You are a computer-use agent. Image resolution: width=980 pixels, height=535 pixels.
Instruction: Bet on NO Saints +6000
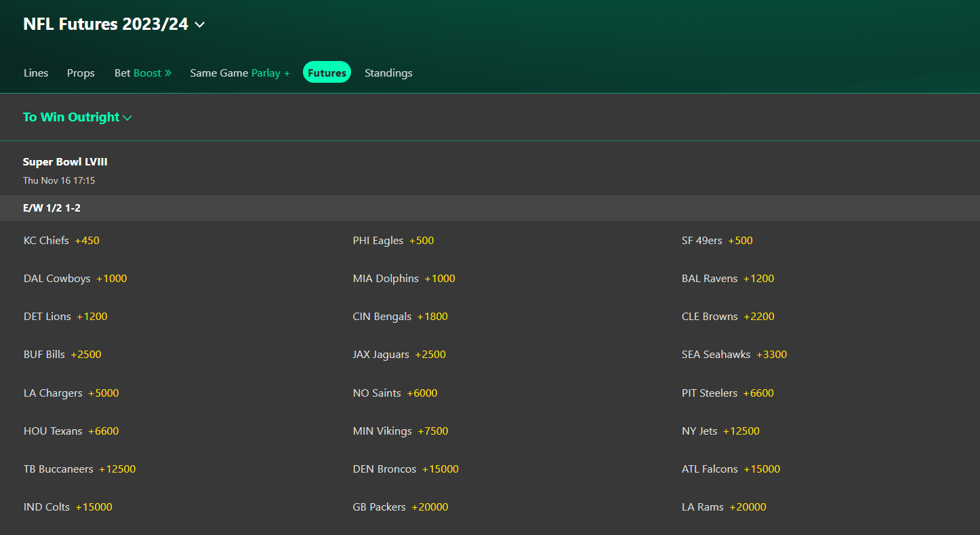coord(395,393)
